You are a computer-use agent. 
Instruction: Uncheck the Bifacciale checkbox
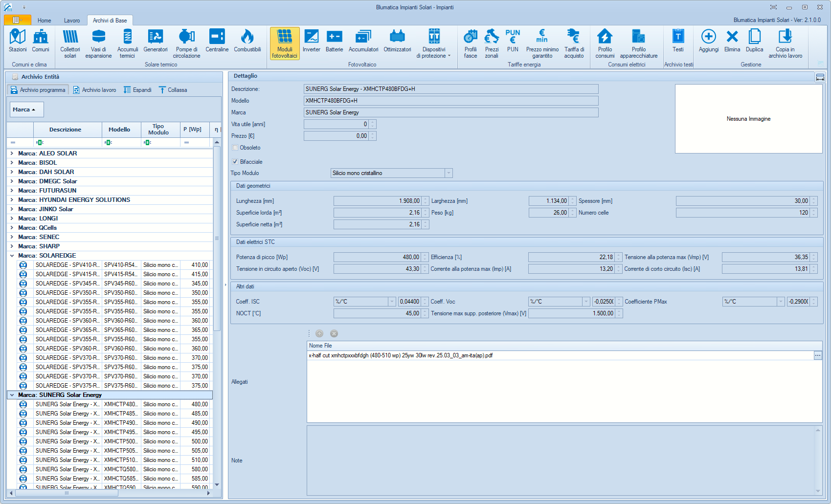click(x=235, y=162)
